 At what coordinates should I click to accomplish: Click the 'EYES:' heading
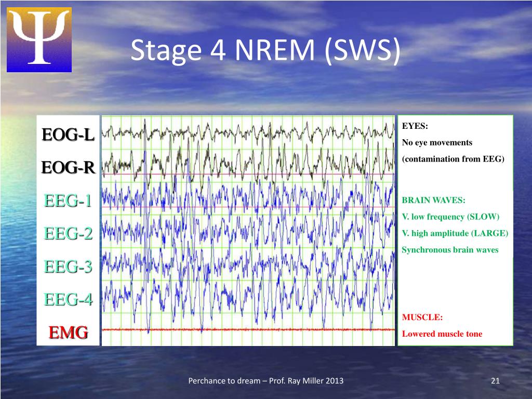tap(415, 126)
